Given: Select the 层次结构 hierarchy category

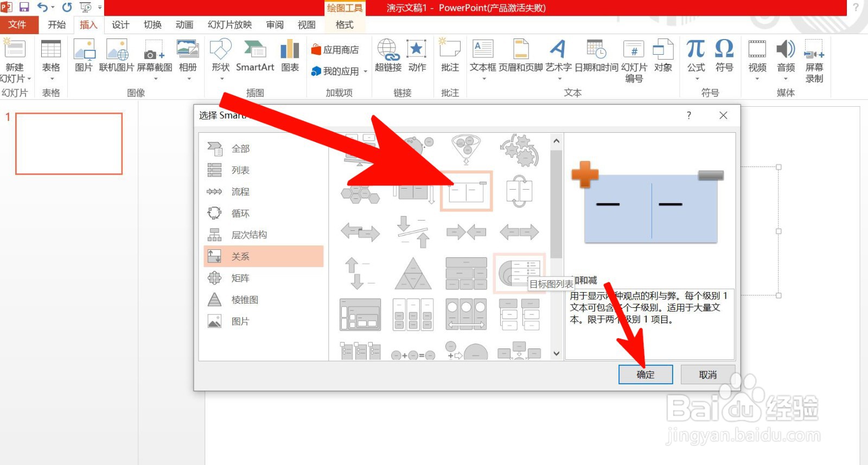Looking at the screenshot, I should pos(264,235).
